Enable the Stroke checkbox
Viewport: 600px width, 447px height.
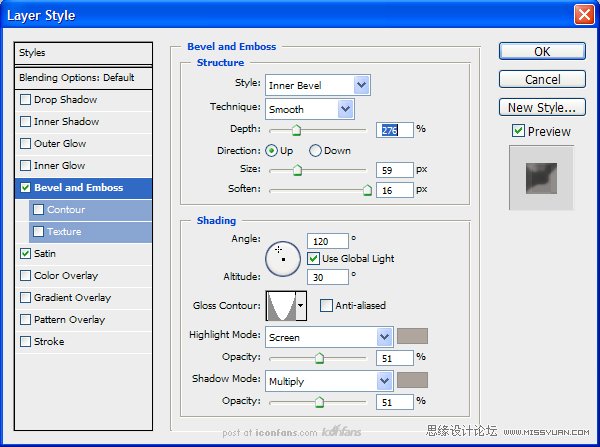[x=25, y=341]
